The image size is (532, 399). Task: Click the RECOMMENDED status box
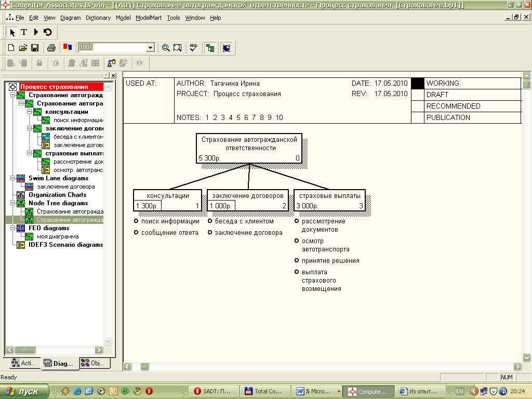418,106
